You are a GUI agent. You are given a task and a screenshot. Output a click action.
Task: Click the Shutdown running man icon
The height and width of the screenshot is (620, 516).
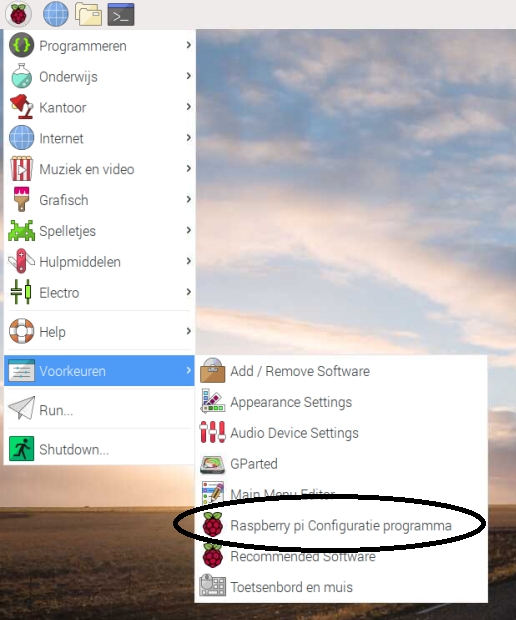(x=21, y=448)
